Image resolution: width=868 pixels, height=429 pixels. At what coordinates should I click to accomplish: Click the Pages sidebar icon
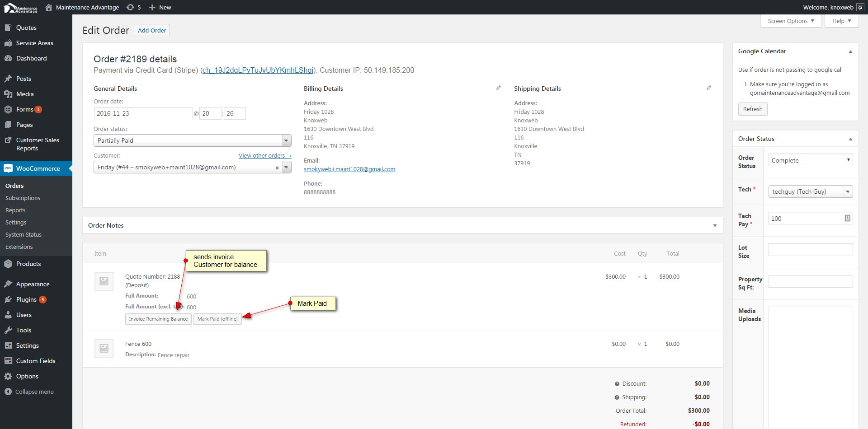click(8, 125)
